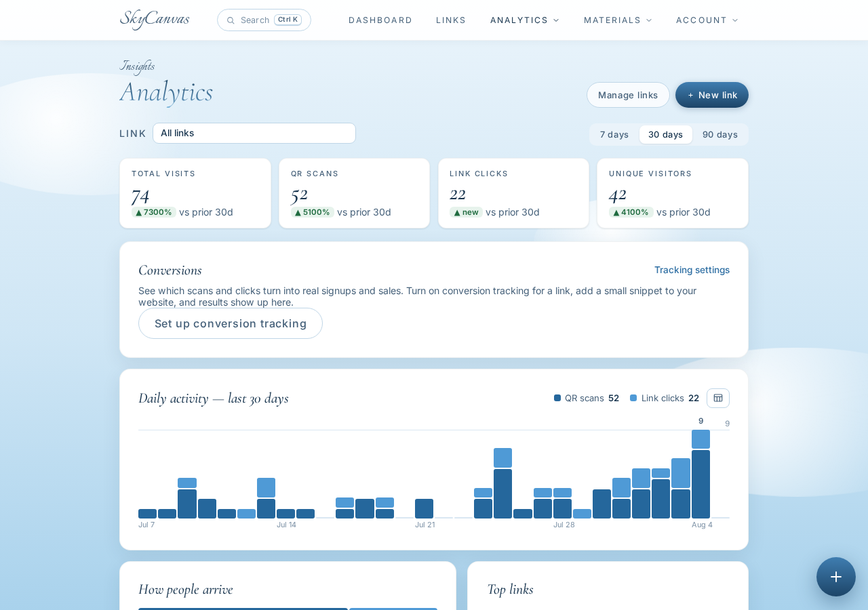This screenshot has height=610, width=868.
Task: Click the Unique Visitors 4100% badge
Action: pyautogui.click(x=631, y=212)
